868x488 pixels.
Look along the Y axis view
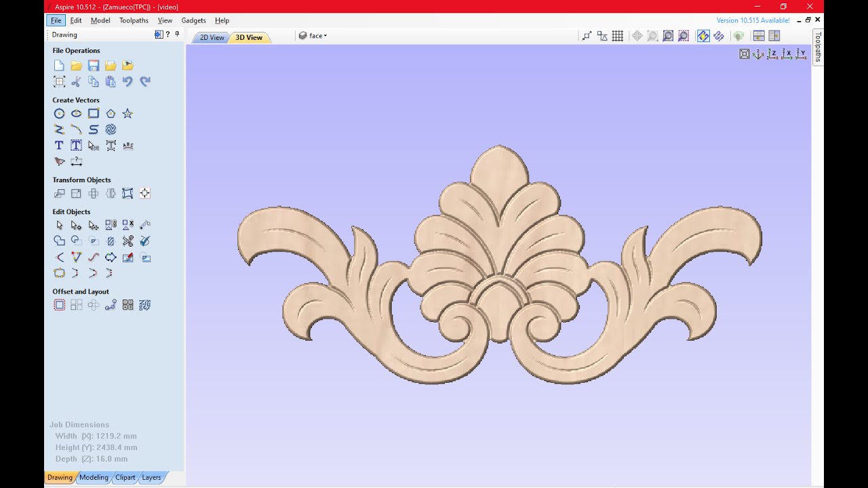801,54
